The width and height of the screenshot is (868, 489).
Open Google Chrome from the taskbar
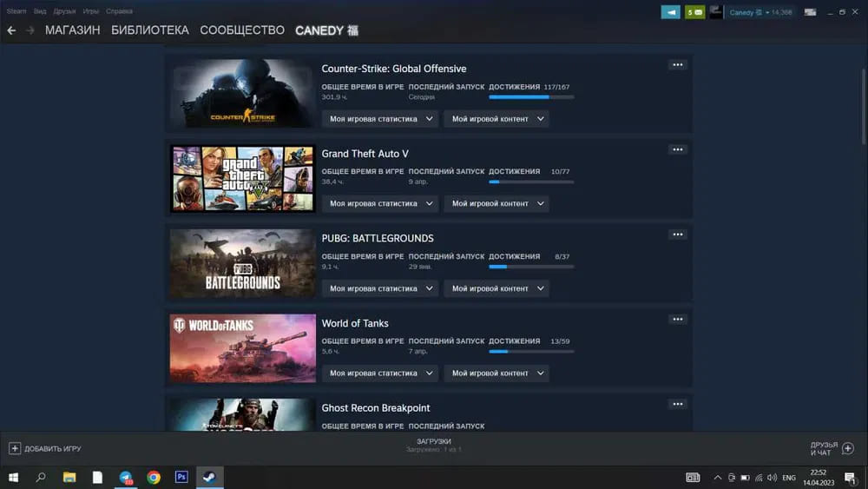[x=154, y=477]
